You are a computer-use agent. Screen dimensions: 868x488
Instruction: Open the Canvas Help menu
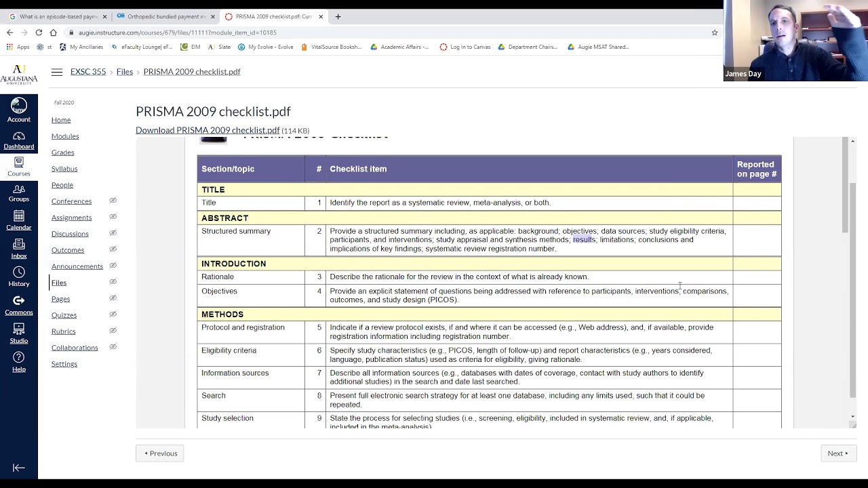[x=19, y=362]
